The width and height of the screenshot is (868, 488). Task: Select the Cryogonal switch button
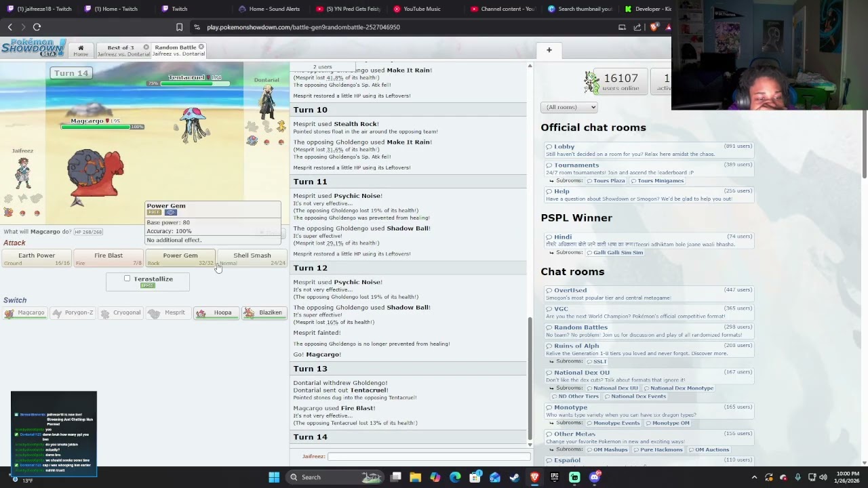click(x=121, y=312)
